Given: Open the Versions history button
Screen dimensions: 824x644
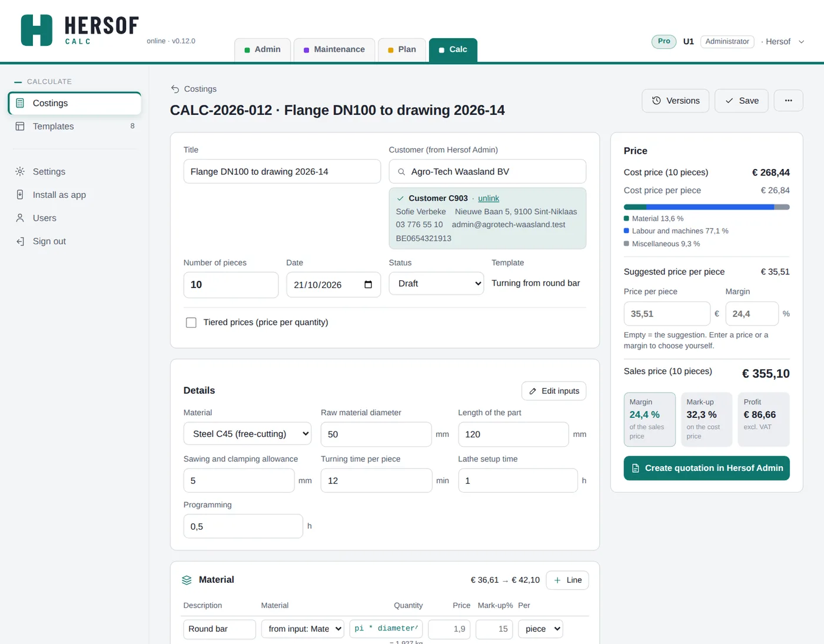Looking at the screenshot, I should pos(676,101).
